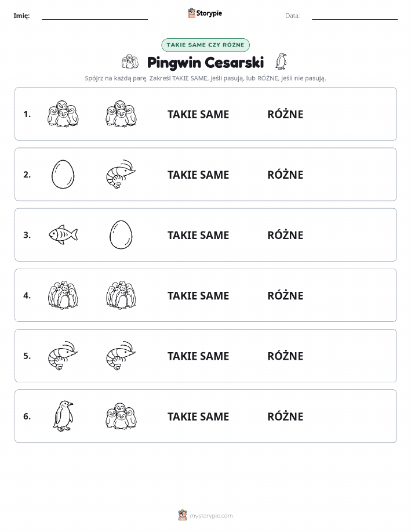Click the Storypie logo at top
411x532 pixels.
pyautogui.click(x=205, y=13)
